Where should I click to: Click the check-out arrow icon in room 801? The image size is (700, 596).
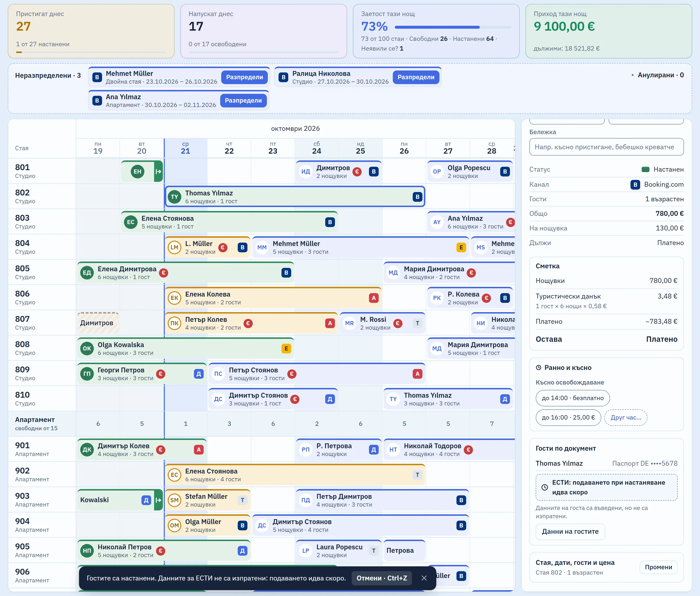[158, 172]
